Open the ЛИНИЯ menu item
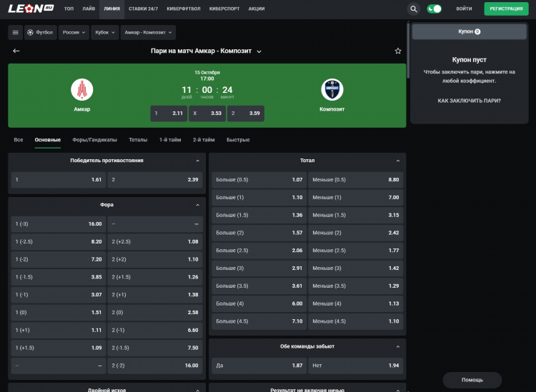This screenshot has width=536, height=392. pos(111,9)
